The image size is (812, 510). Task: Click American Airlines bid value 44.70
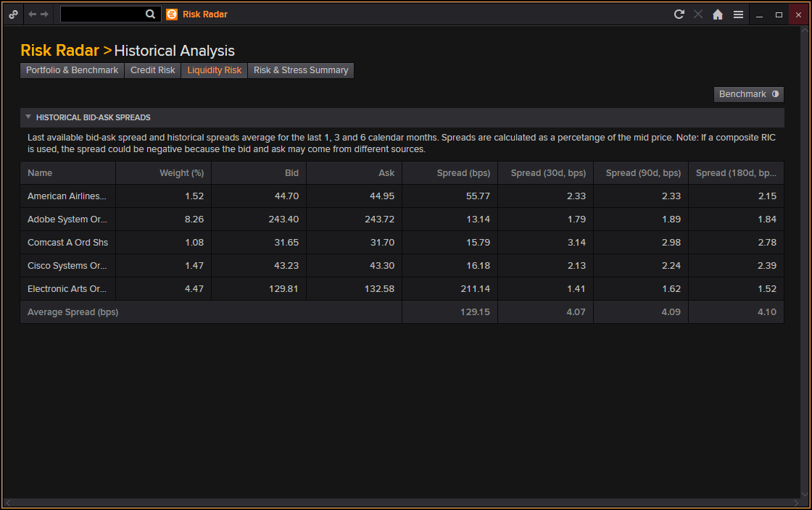286,196
